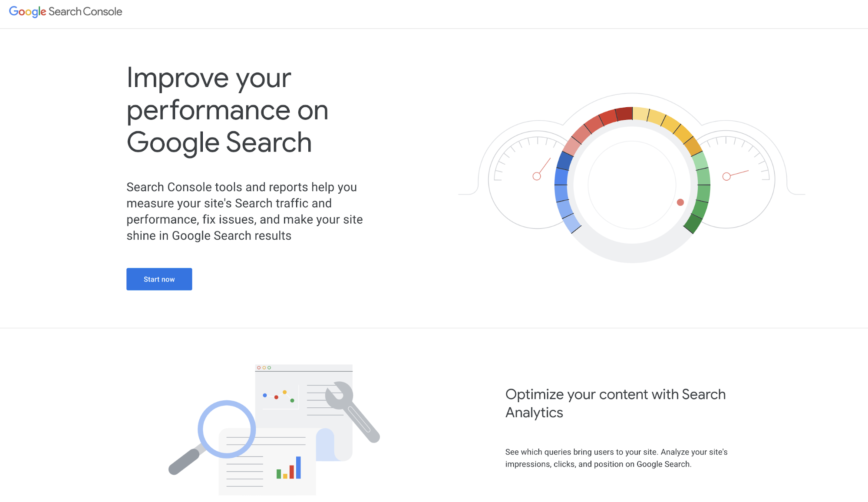Click the 'Optimize your content with Search Analytics' heading
This screenshot has height=502, width=868.
(615, 403)
